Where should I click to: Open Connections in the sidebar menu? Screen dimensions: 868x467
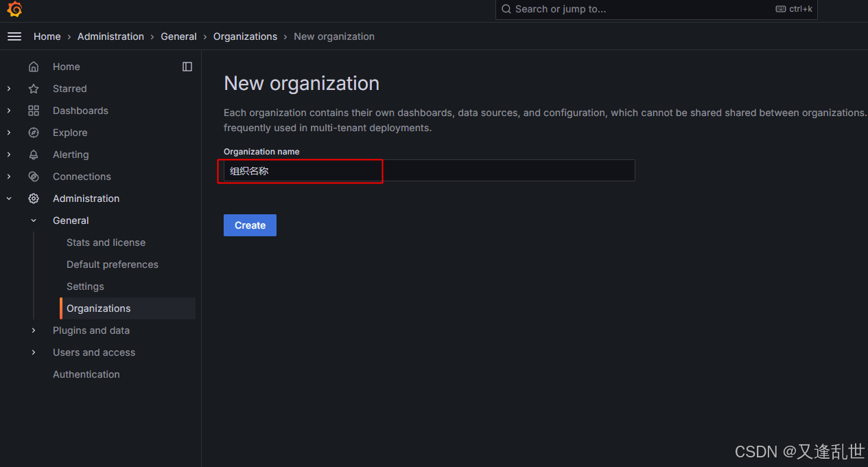[82, 176]
